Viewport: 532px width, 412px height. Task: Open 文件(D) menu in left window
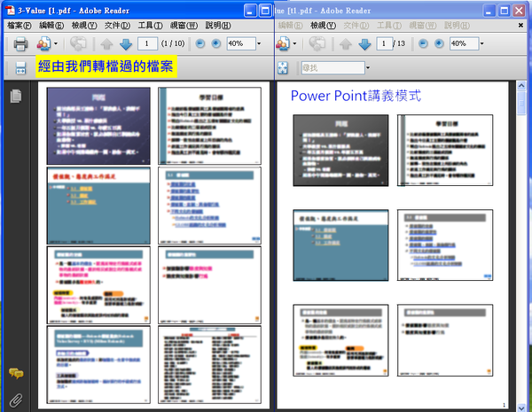click(x=117, y=26)
